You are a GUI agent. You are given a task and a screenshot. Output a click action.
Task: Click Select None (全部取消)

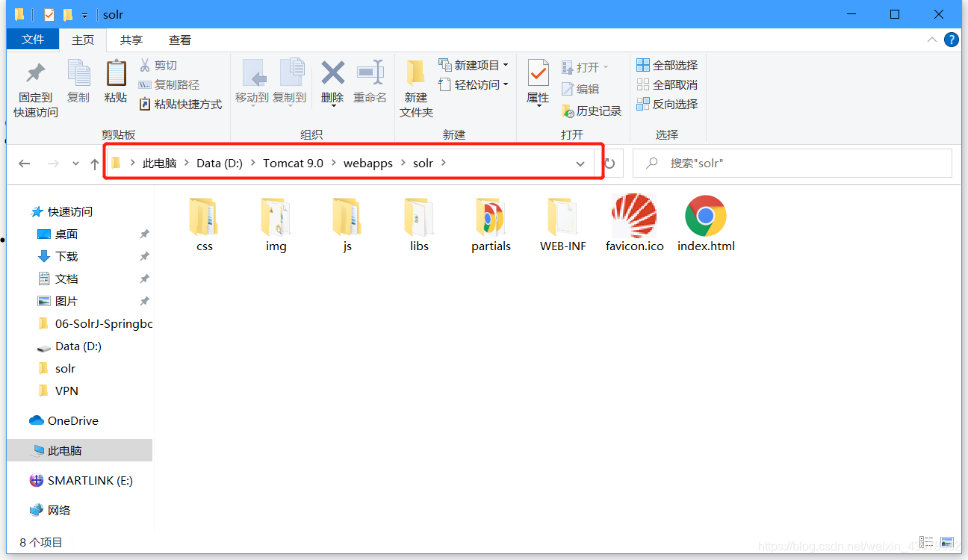coord(667,84)
